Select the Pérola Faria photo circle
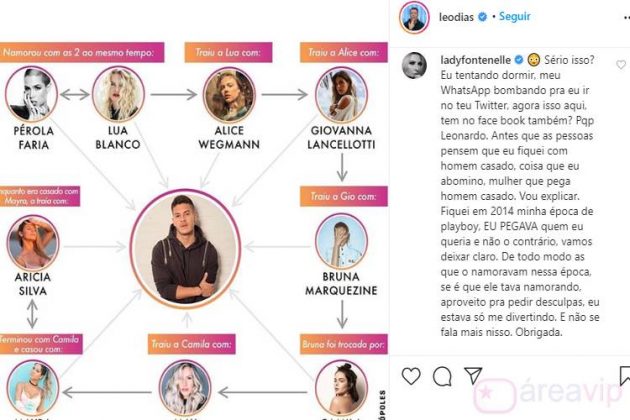The width and height of the screenshot is (630, 420). (x=31, y=94)
